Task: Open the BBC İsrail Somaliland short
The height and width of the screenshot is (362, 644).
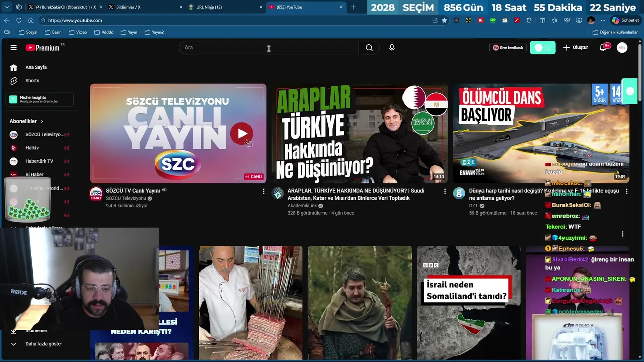Action: click(468, 303)
